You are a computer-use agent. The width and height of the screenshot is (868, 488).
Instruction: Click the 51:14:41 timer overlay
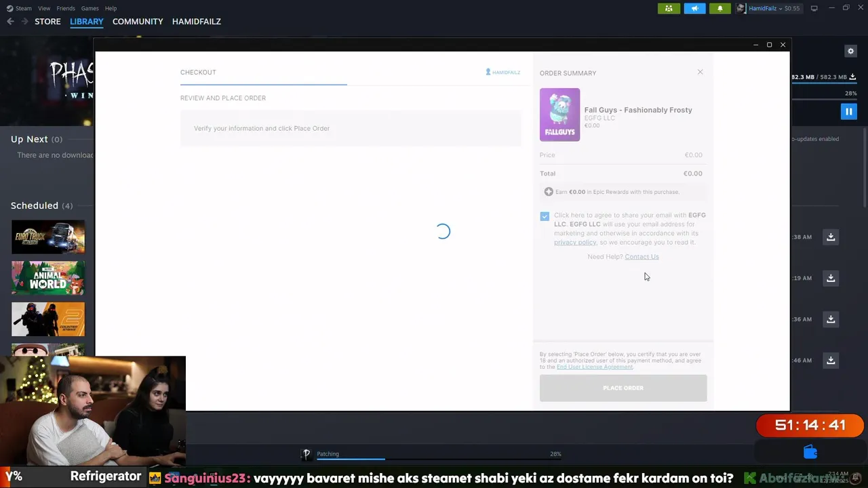(x=810, y=426)
